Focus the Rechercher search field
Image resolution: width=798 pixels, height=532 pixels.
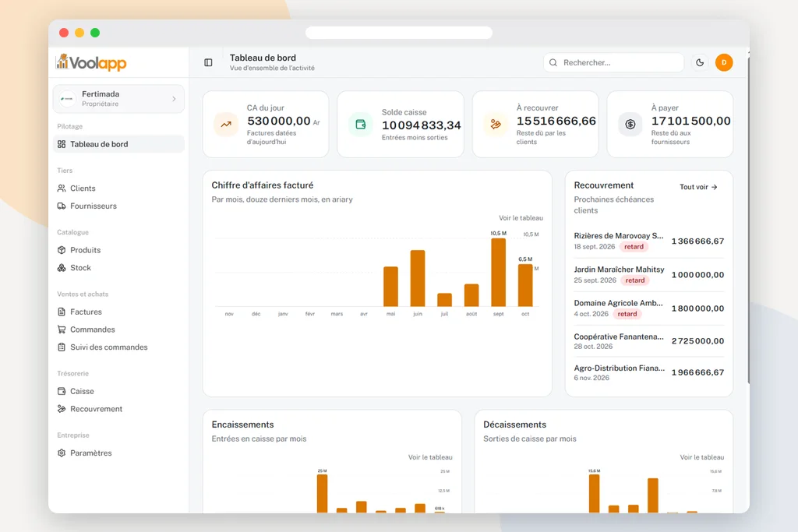point(613,62)
